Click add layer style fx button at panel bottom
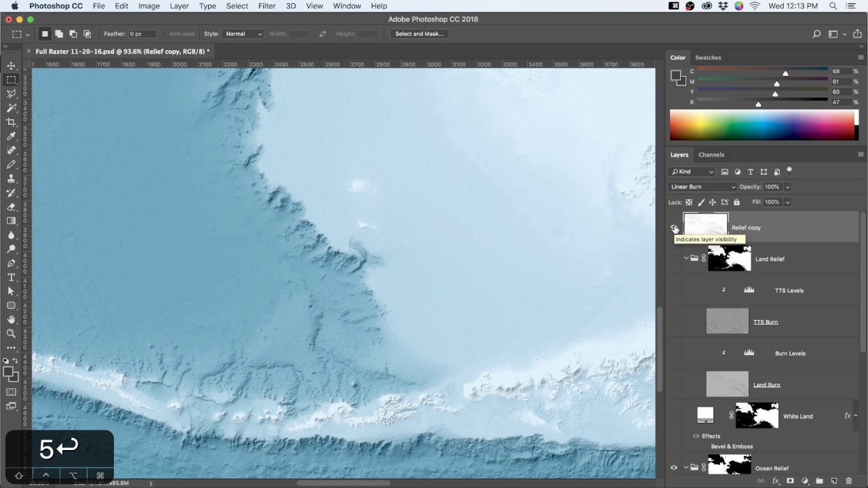The height and width of the screenshot is (488, 868). (x=775, y=481)
